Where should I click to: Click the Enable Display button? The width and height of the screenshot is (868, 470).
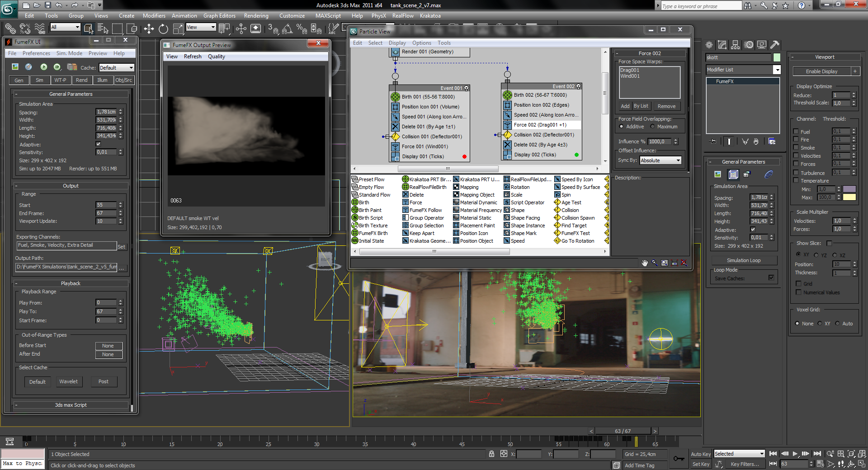(x=821, y=71)
